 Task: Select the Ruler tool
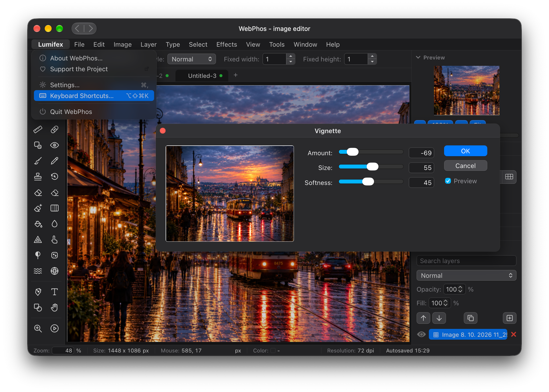click(38, 129)
